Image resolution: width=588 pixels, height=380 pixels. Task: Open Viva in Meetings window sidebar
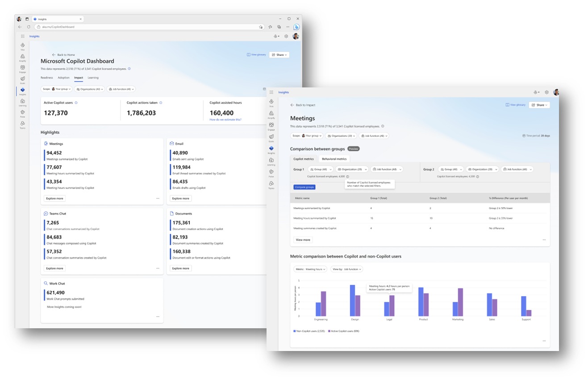point(271,103)
